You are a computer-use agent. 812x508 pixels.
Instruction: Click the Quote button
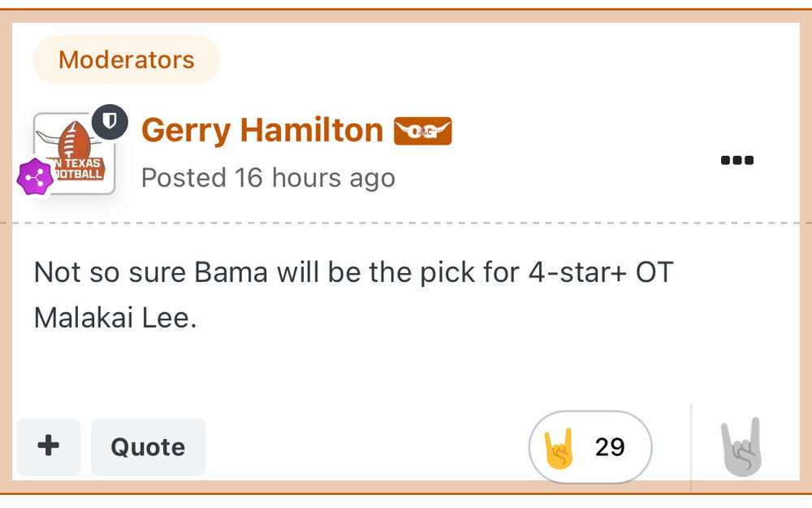tap(148, 447)
